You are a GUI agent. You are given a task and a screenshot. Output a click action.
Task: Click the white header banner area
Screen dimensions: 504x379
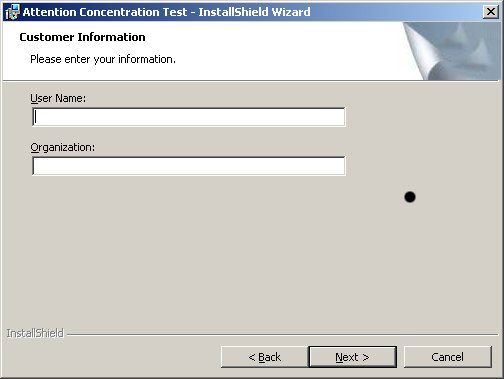(233, 51)
